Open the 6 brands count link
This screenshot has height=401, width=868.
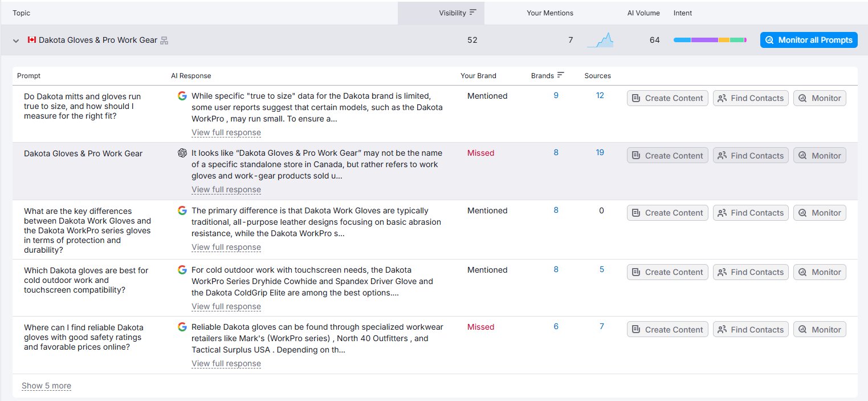[x=556, y=326]
